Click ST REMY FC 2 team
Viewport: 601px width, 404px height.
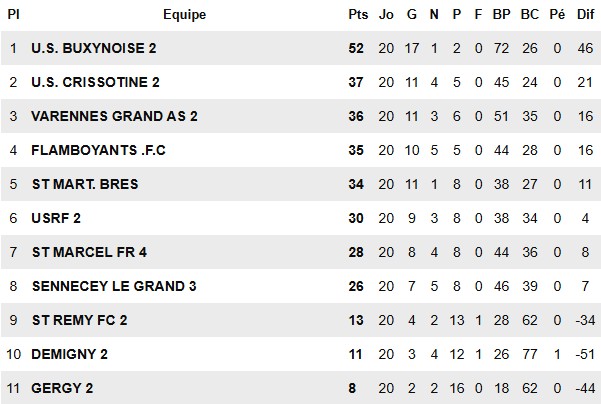pos(80,320)
